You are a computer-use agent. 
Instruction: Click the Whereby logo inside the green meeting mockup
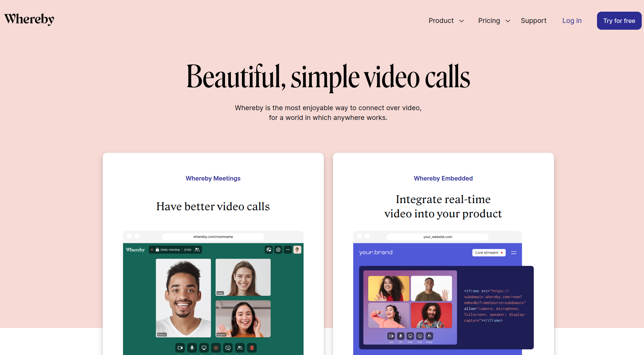click(x=135, y=250)
